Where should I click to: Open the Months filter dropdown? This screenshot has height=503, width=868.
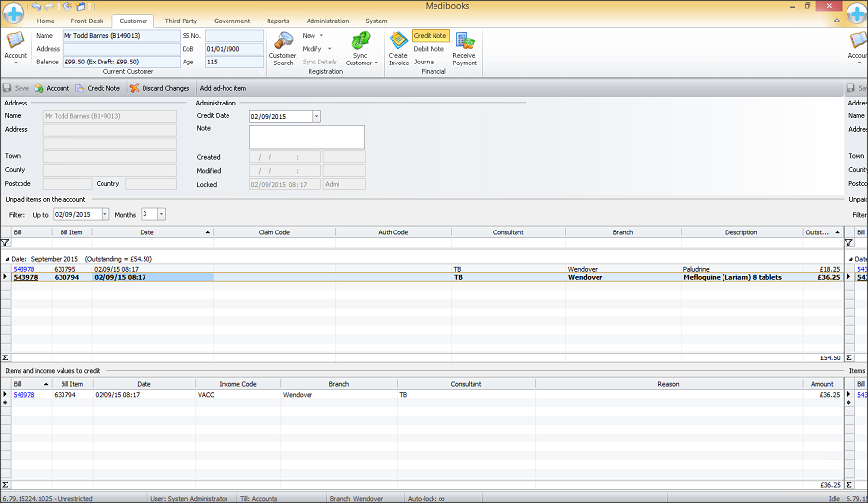click(161, 214)
